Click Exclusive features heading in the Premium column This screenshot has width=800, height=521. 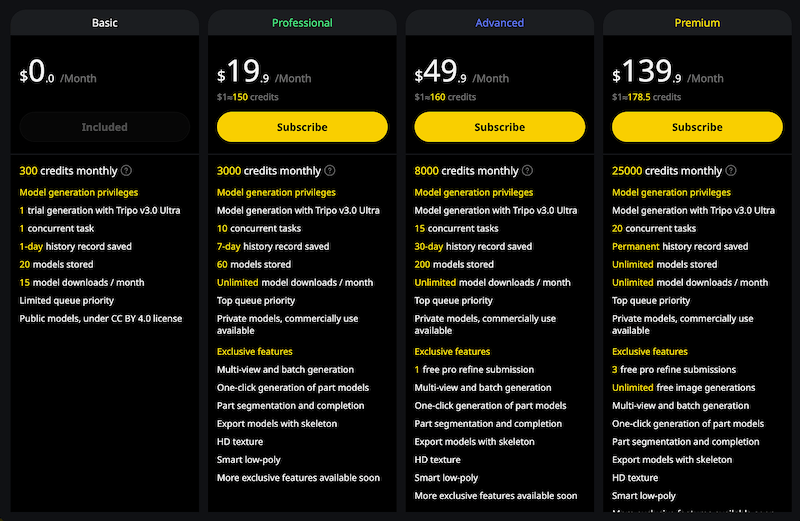(x=650, y=352)
